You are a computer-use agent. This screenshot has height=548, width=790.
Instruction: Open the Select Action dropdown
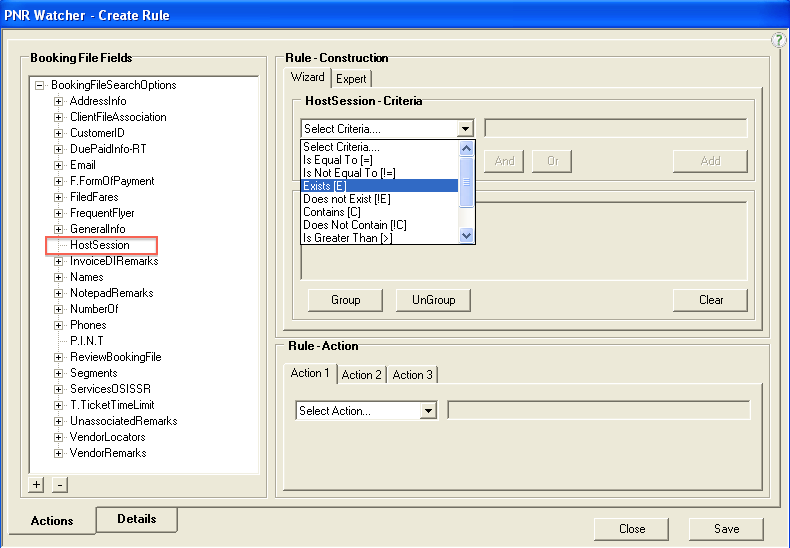pyautogui.click(x=428, y=411)
